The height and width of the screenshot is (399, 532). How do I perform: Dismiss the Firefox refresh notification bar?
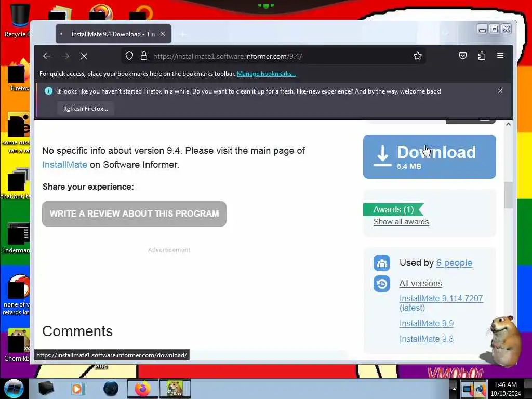coord(500,91)
